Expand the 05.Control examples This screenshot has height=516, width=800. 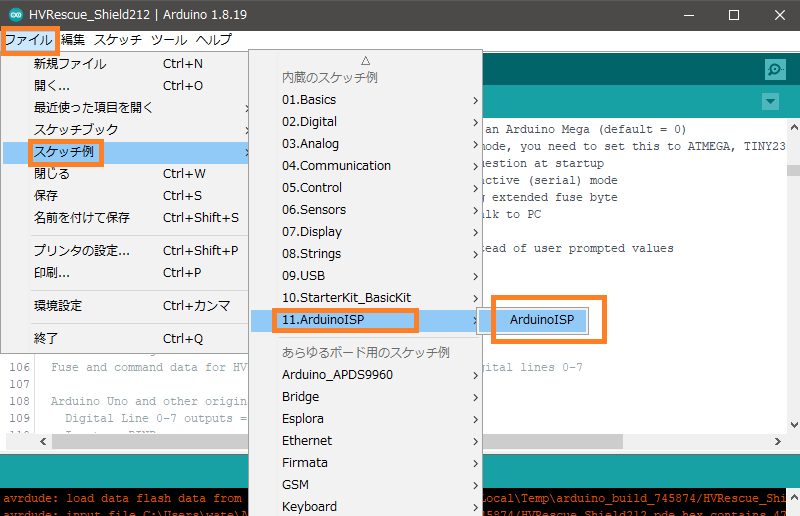[366, 188]
